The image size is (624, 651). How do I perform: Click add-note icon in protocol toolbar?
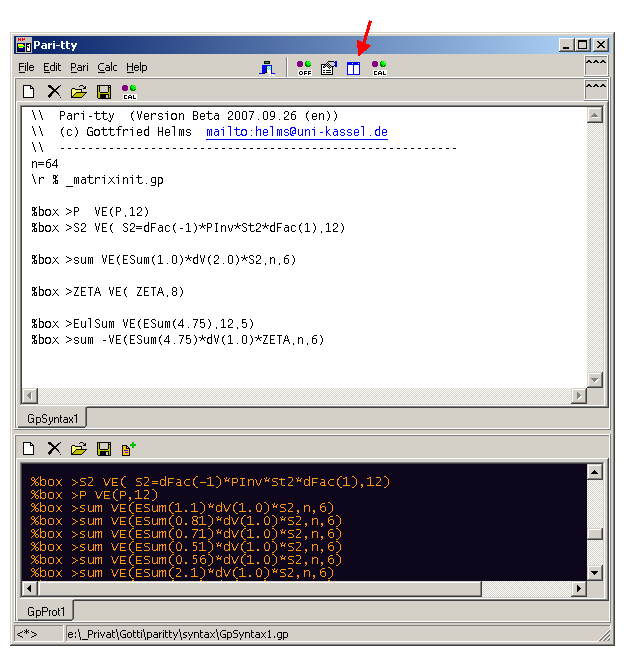coord(129,448)
